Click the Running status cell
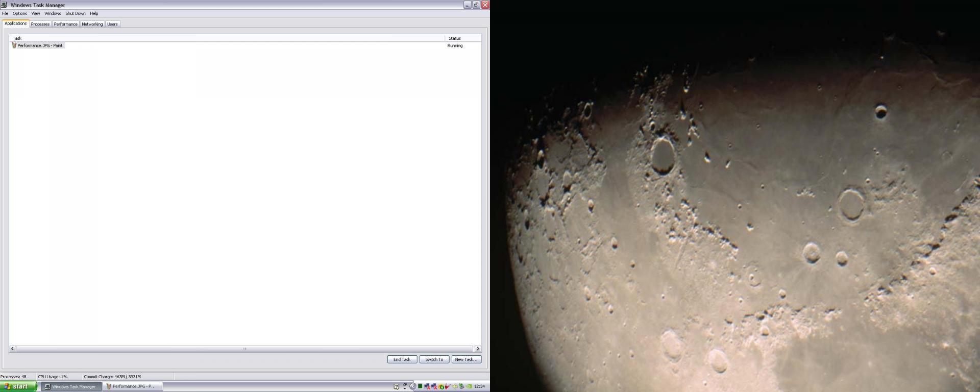 pyautogui.click(x=455, y=45)
